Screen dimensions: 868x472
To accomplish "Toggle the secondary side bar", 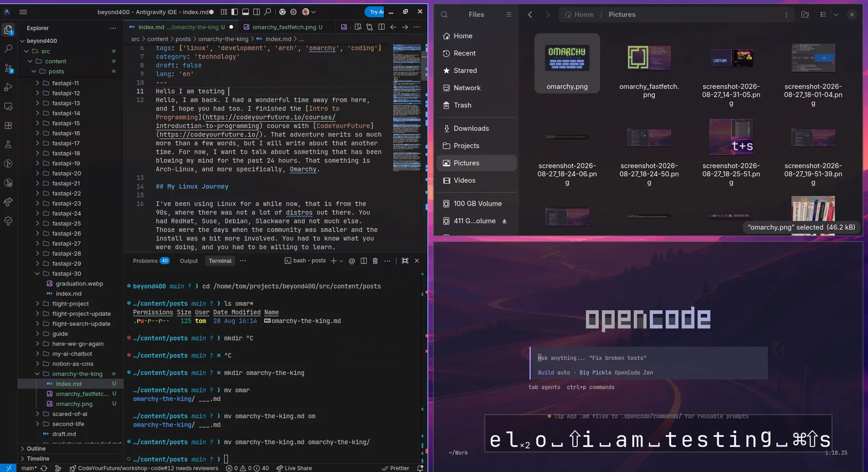I will (257, 12).
